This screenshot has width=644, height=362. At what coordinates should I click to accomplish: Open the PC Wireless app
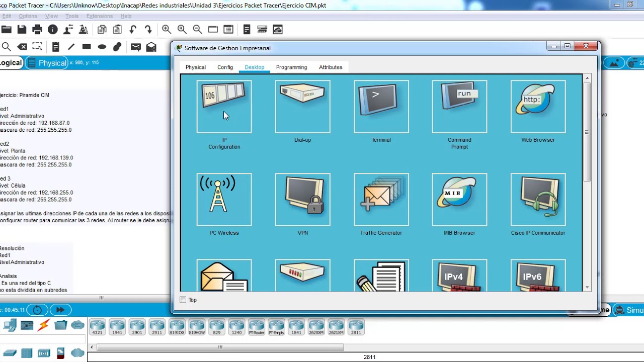pos(224,200)
